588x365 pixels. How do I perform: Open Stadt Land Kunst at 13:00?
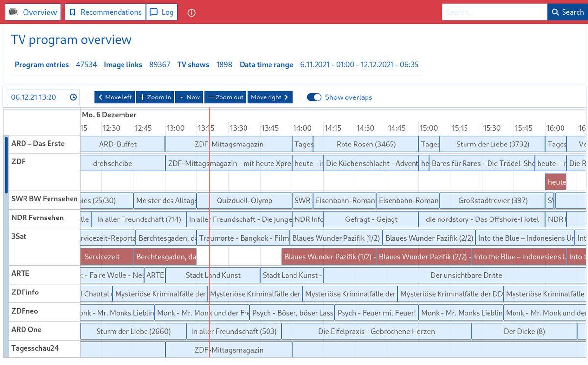(213, 275)
